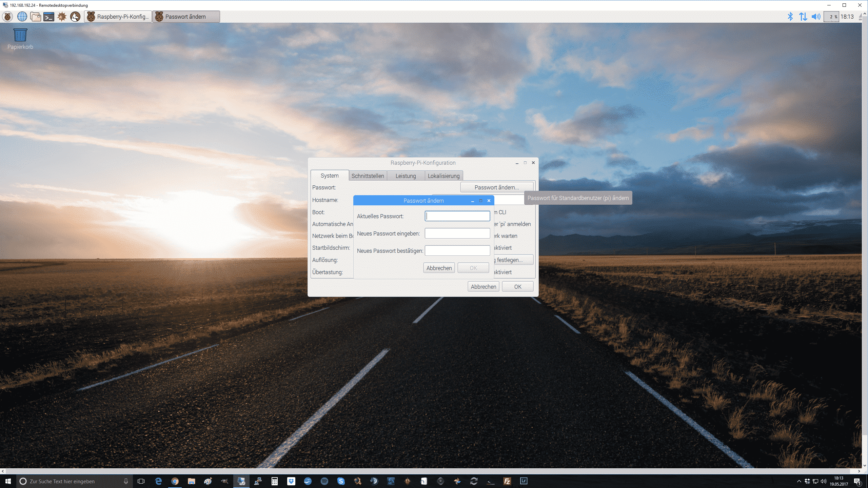Open the Lokalisierung tab
This screenshot has width=868, height=488.
443,176
